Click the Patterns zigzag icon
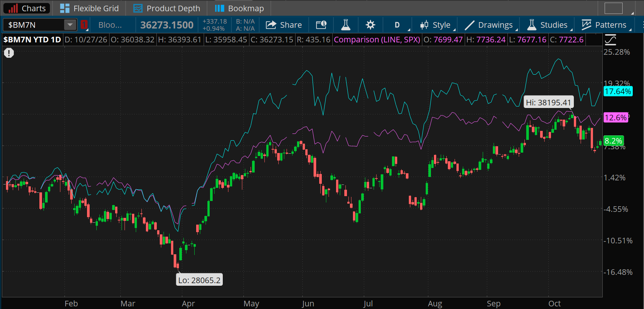 point(586,25)
